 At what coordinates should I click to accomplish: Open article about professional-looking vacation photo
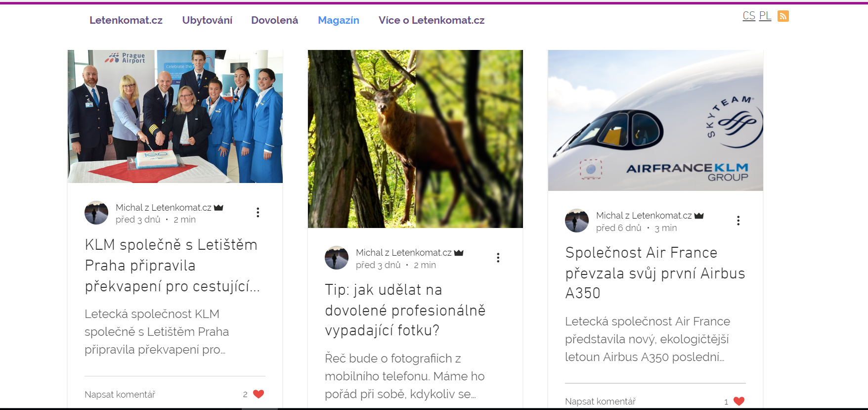tap(405, 310)
